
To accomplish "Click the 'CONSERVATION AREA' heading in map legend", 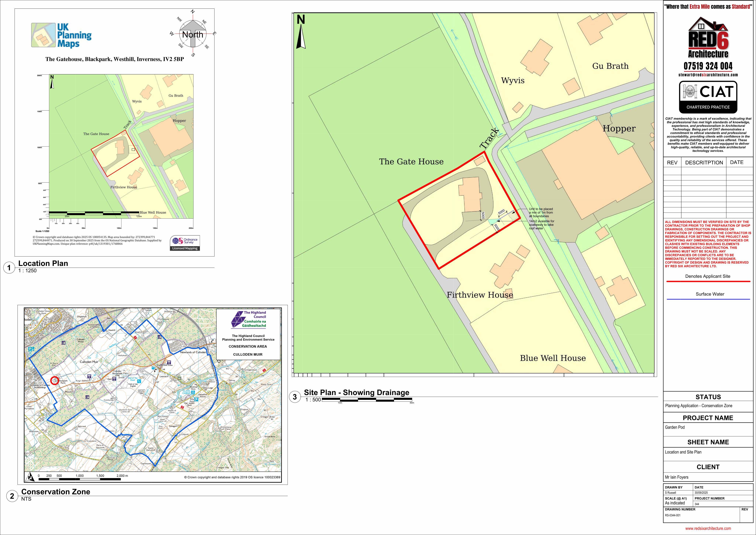I will coord(248,347).
